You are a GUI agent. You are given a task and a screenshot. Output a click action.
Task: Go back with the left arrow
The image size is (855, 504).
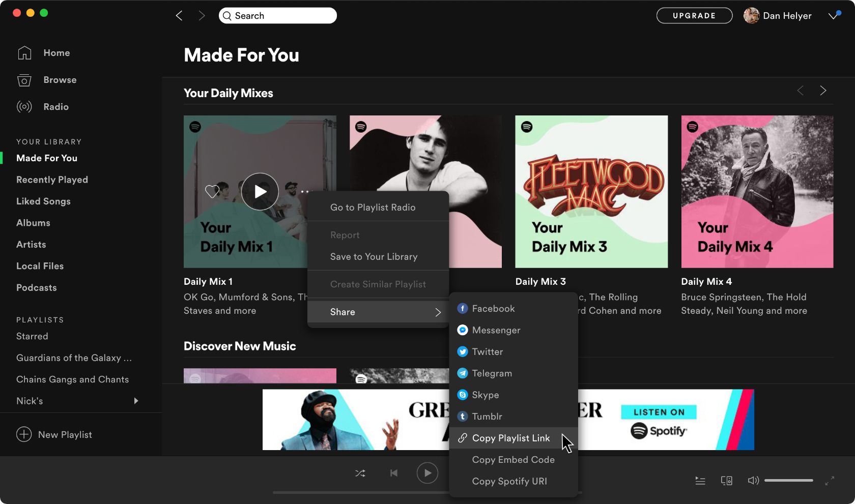click(179, 16)
